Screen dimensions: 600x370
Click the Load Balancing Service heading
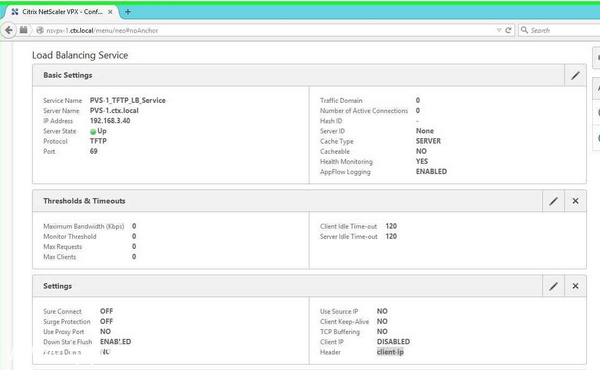point(80,55)
